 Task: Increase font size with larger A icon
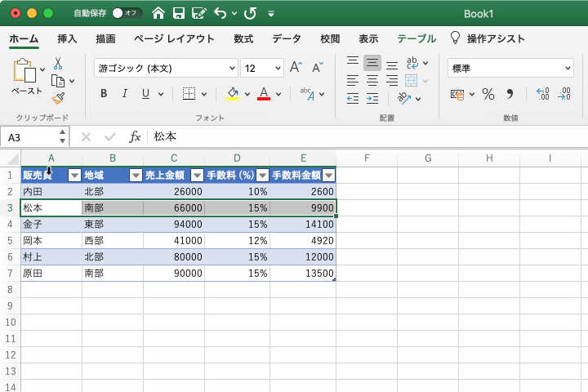(296, 68)
